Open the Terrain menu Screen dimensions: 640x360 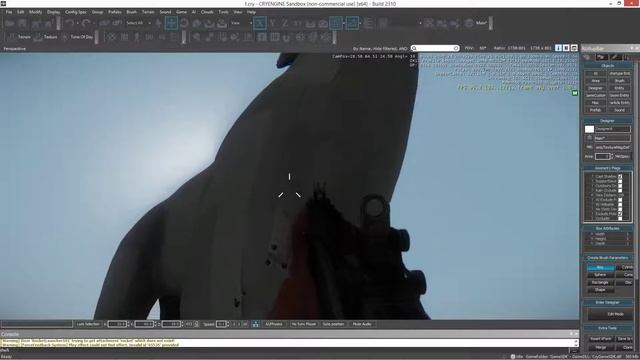click(x=148, y=12)
